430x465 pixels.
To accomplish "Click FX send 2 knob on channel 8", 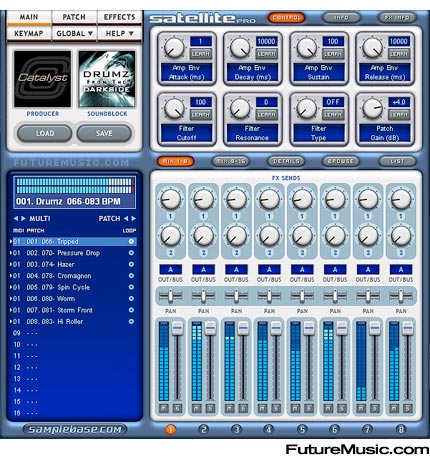I will 401,235.
